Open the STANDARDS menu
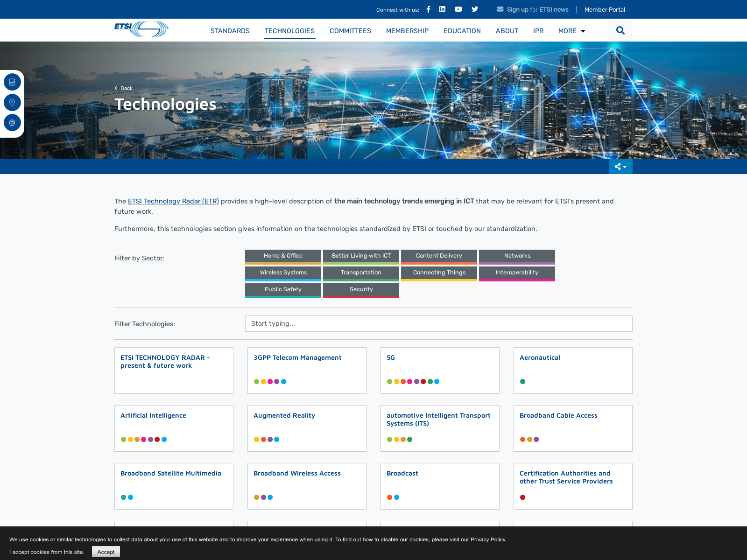 pos(230,31)
